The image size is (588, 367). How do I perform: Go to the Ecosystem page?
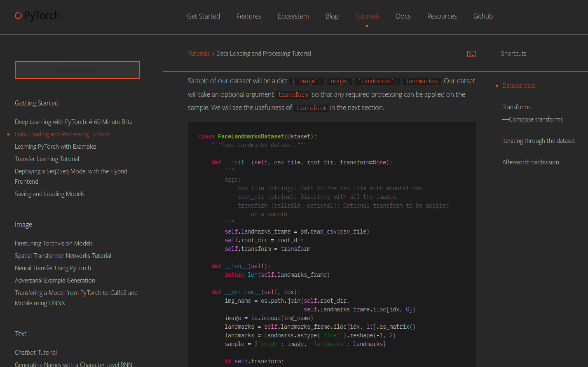[293, 16]
